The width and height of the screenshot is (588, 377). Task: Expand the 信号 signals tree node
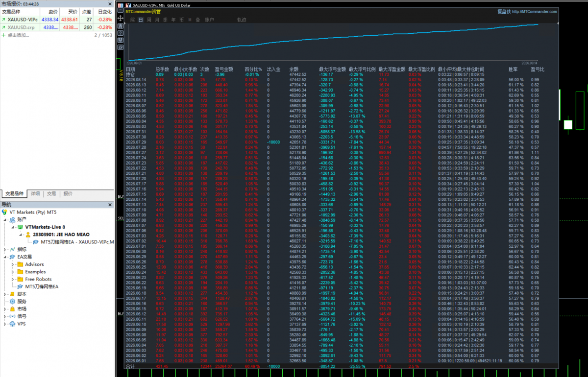(x=5, y=316)
